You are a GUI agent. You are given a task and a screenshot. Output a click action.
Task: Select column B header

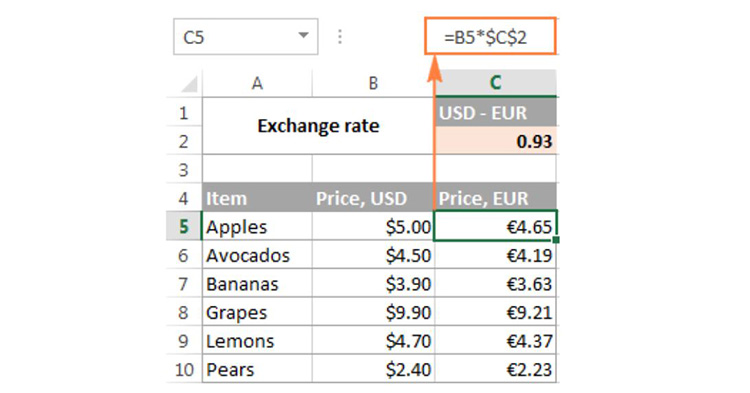pos(374,83)
